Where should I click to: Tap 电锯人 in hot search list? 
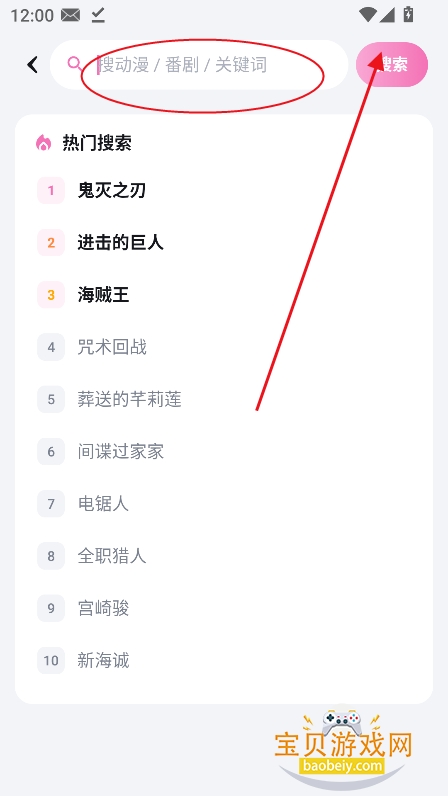tap(103, 504)
